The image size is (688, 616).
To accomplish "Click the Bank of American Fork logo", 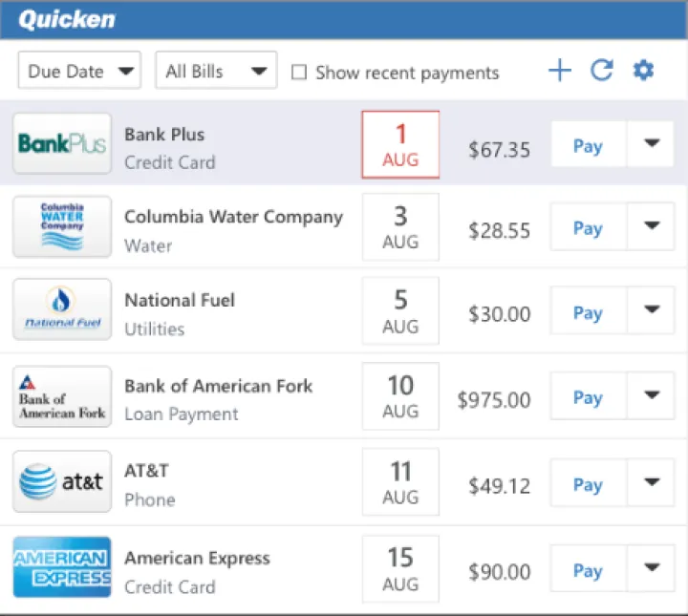I will [62, 396].
